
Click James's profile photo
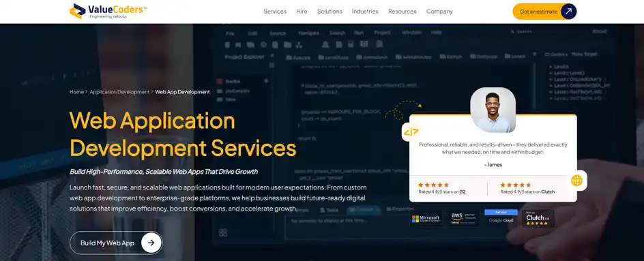493,110
